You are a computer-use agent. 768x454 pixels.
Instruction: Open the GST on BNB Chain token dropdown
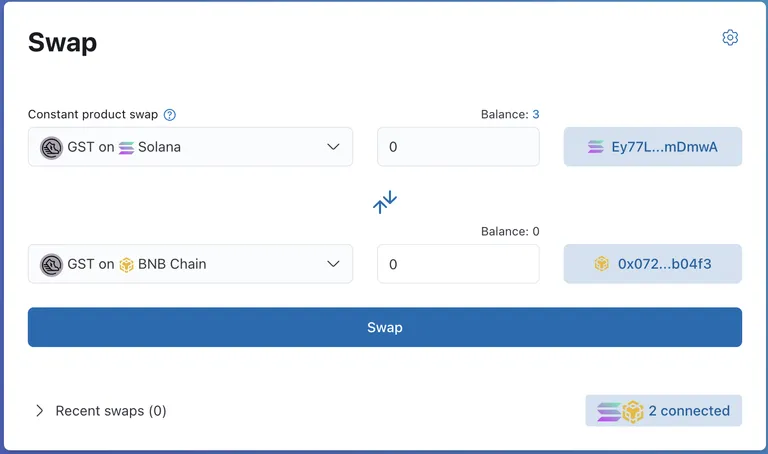click(x=191, y=264)
